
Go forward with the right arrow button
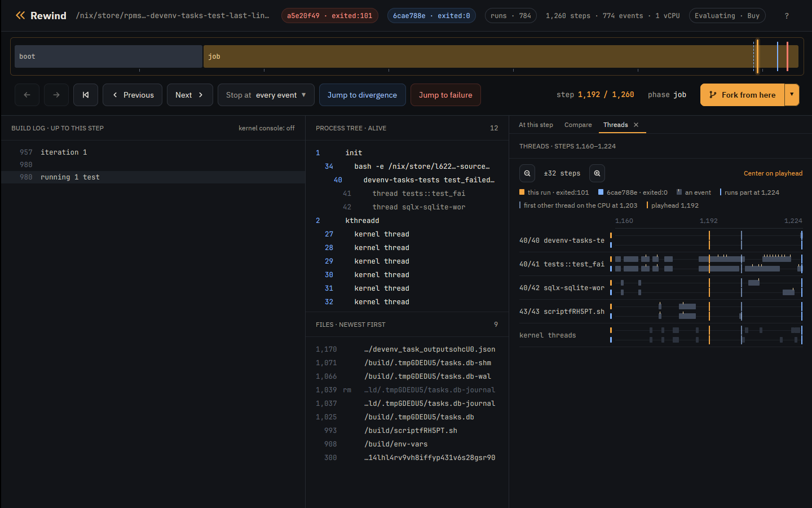point(56,95)
